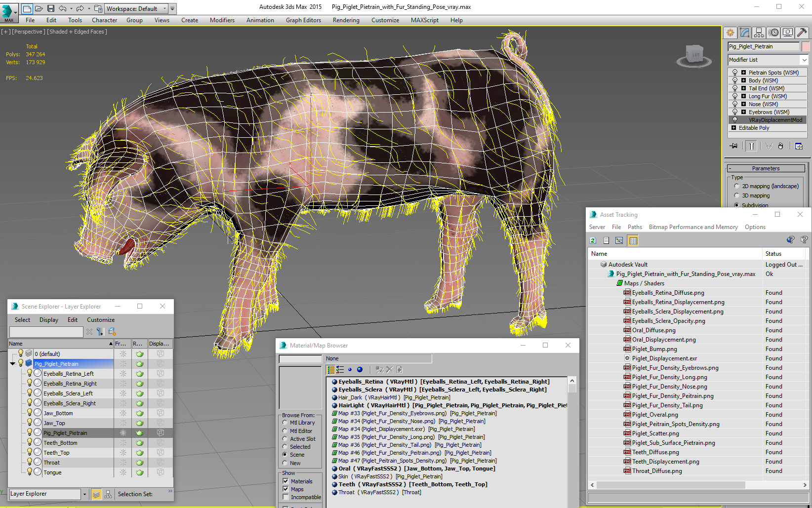Expand the Body (WSM) modifier plus box

[743, 80]
